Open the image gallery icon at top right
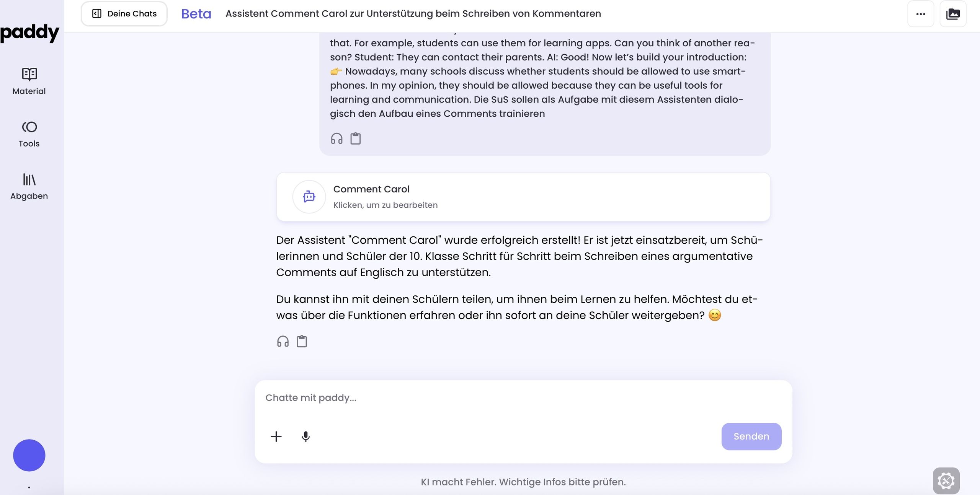 tap(953, 14)
